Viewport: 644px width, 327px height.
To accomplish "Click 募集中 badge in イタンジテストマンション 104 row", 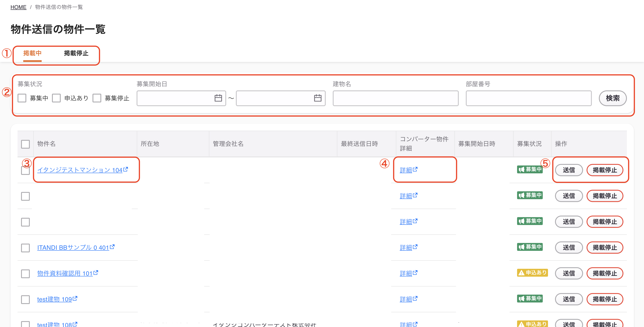I will click(x=530, y=169).
